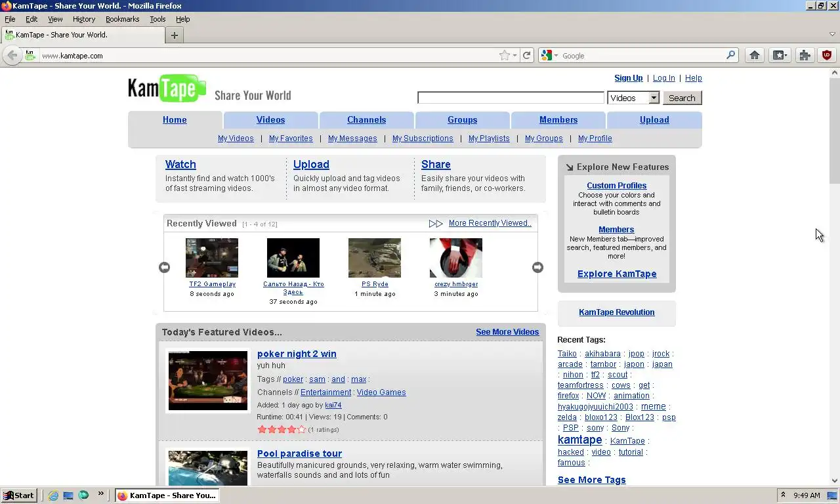Open the poker night 2 win title link
Viewport: 840px width, 504px height.
(297, 354)
